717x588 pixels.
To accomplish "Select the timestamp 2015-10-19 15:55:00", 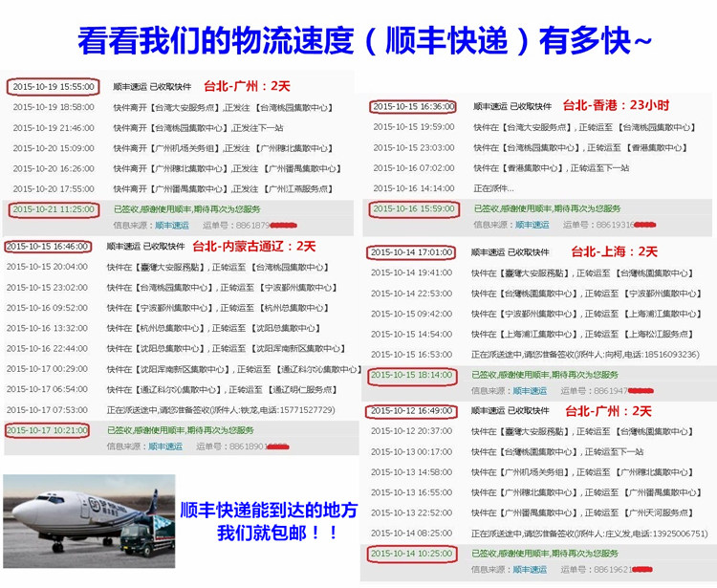I will [x=54, y=86].
